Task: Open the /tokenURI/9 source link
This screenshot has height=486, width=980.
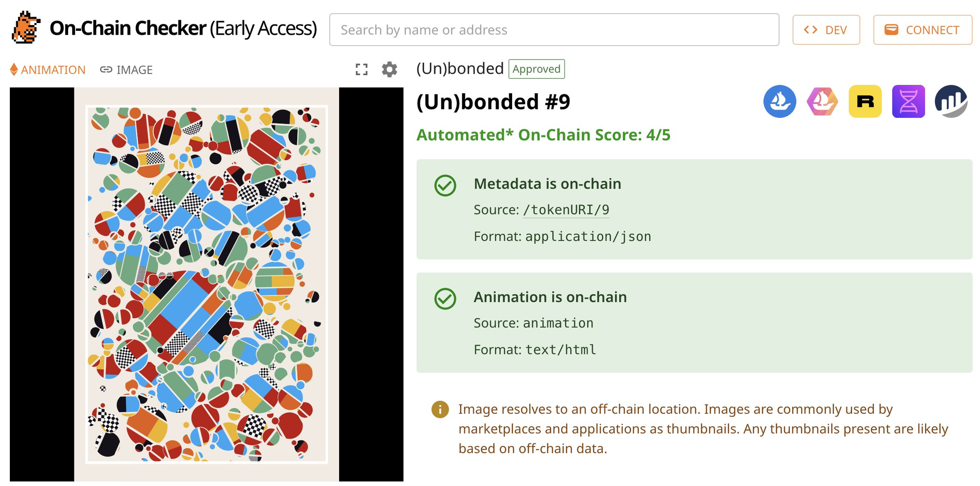Action: point(566,210)
